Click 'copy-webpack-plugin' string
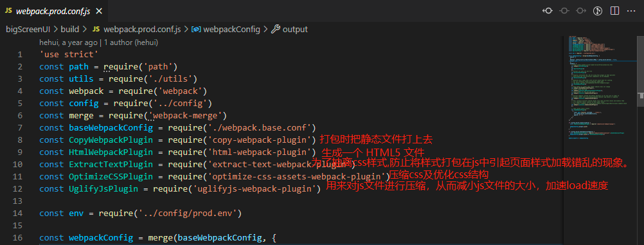Screen dimensions: 644x245 pos(260,140)
